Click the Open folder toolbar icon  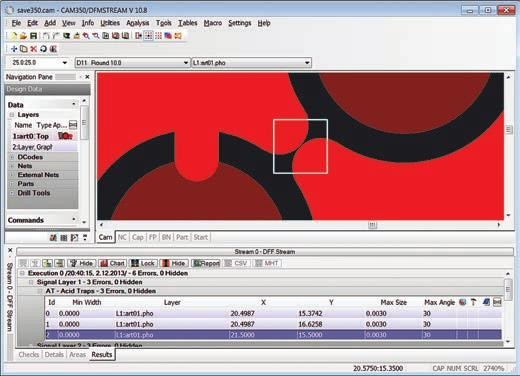pos(23,36)
